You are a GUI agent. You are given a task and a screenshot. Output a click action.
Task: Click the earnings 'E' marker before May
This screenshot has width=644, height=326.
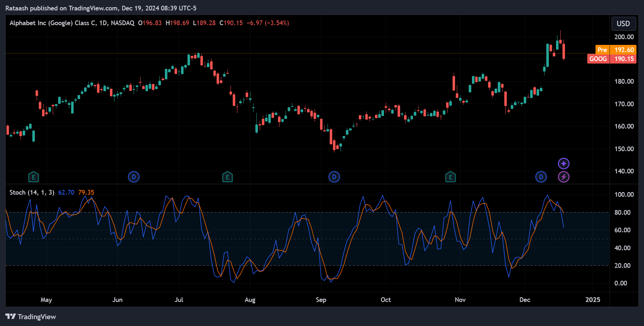coord(33,177)
